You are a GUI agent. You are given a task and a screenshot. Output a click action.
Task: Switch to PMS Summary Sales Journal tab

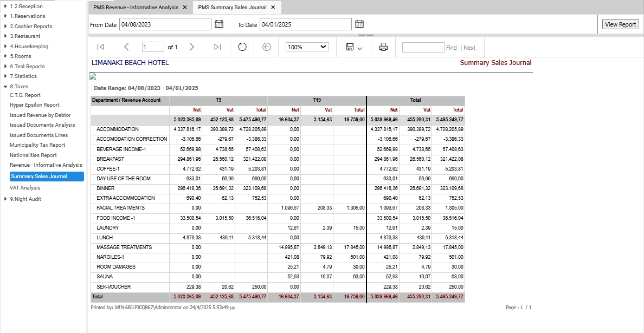tap(232, 8)
